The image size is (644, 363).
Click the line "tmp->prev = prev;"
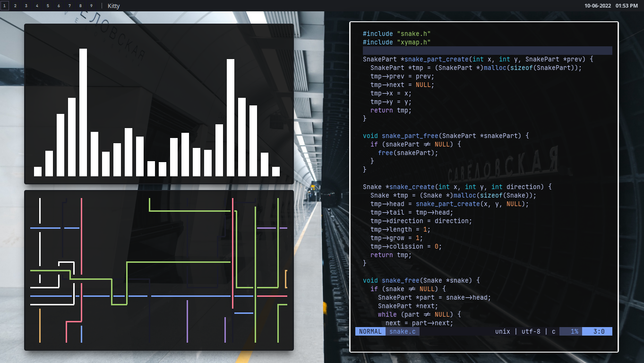click(403, 76)
